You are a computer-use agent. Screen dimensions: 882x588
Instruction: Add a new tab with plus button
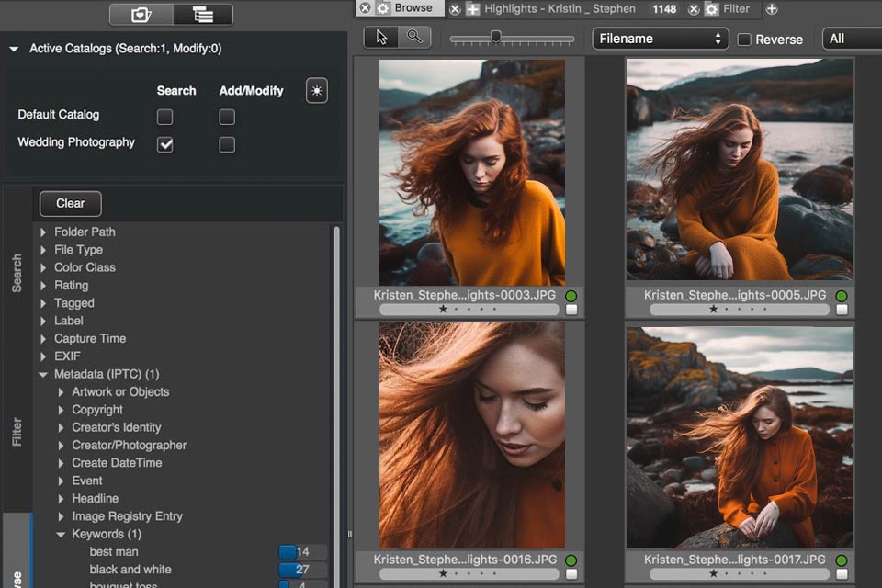[x=772, y=9]
